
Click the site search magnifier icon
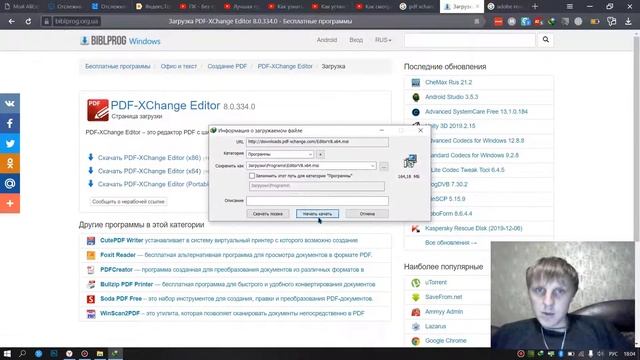tap(545, 40)
